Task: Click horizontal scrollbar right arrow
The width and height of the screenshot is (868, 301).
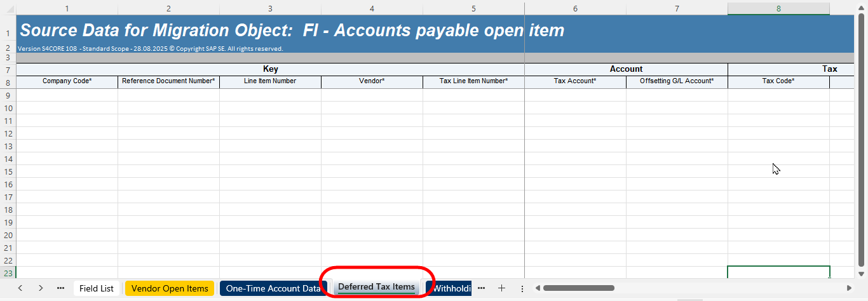Action: (x=850, y=288)
